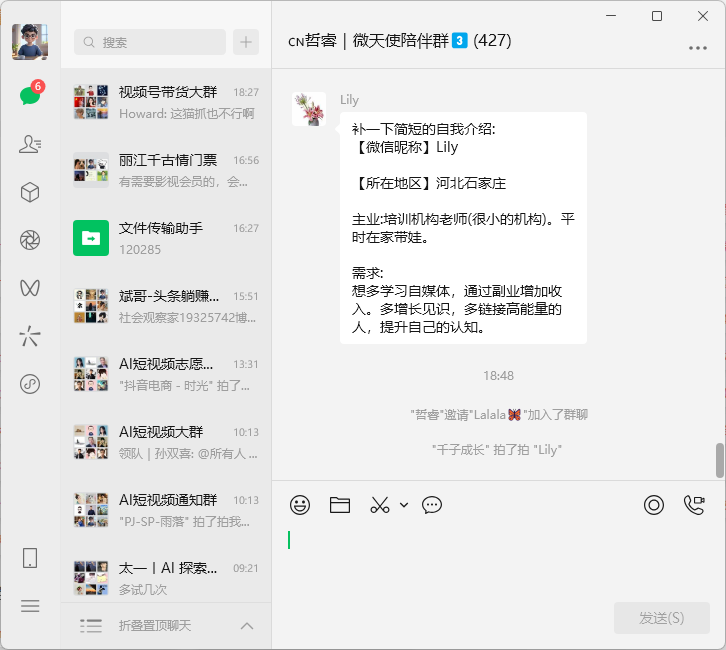Collapse the pinned chats section
This screenshot has width=726, height=650.
click(247, 626)
